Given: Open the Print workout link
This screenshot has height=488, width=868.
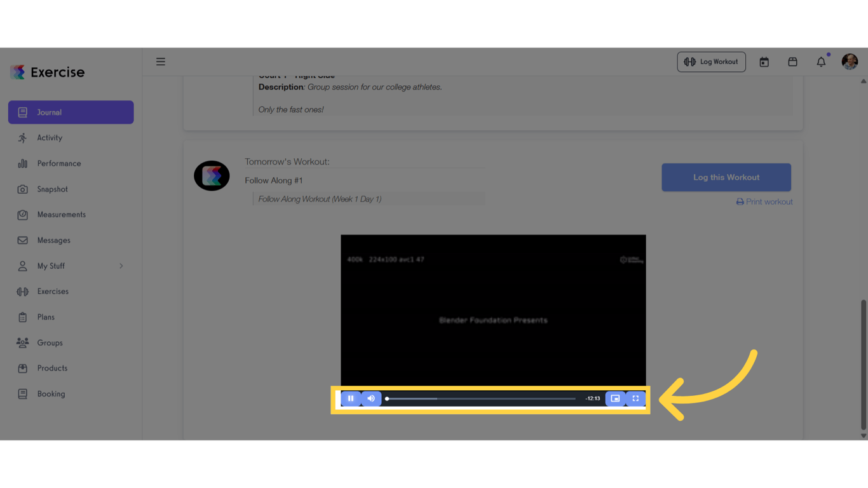Looking at the screenshot, I should (764, 201).
